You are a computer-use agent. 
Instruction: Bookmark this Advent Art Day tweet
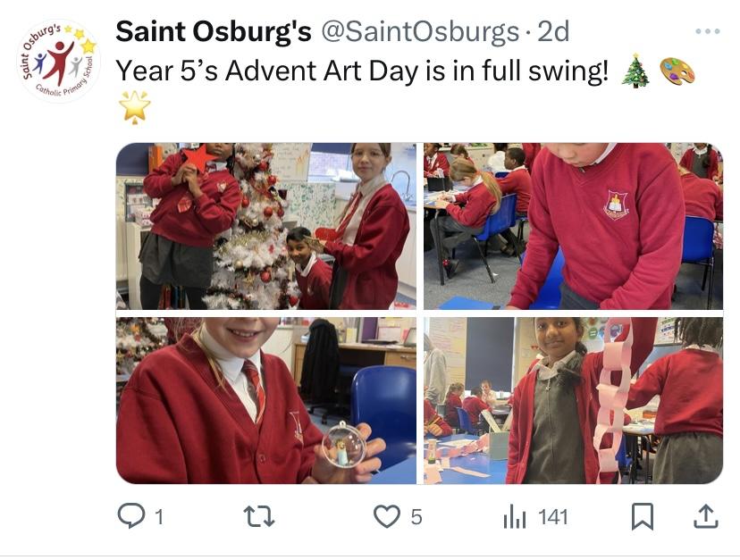pyautogui.click(x=643, y=515)
